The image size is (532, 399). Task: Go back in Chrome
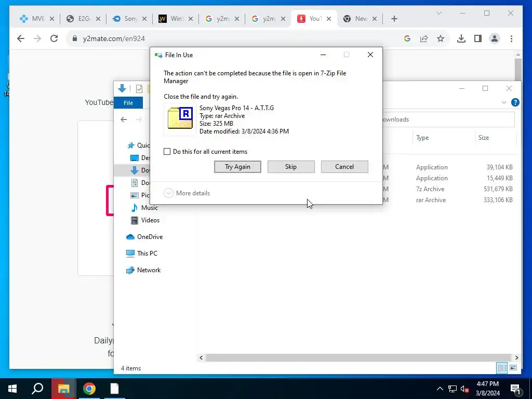tap(21, 38)
